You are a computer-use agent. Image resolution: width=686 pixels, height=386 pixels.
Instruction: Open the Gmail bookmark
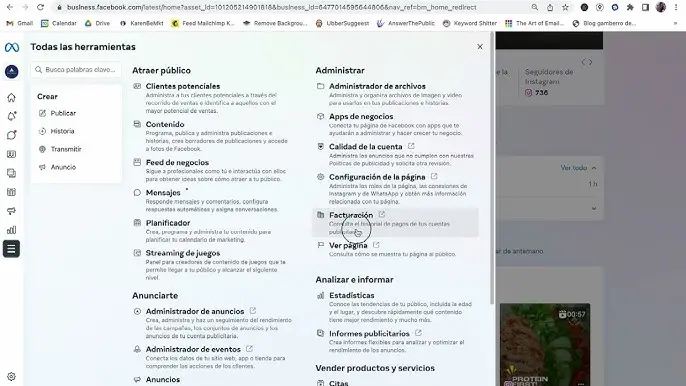coord(20,23)
